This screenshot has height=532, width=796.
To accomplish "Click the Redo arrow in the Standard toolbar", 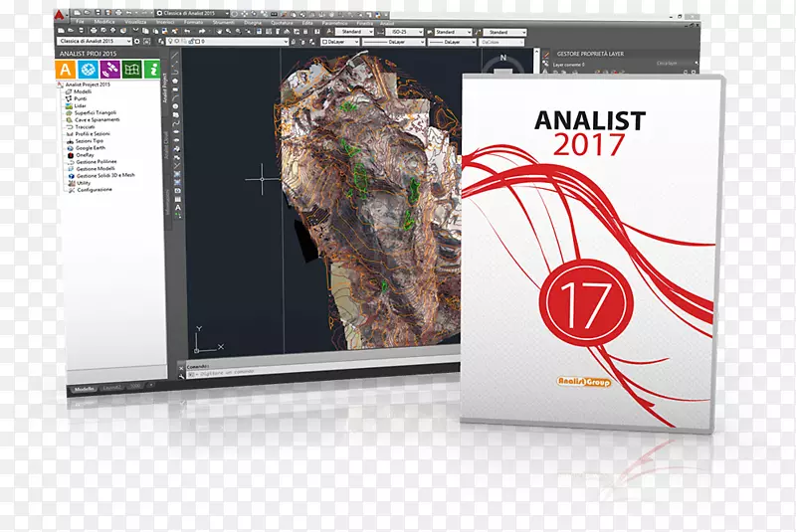I will tap(202, 32).
